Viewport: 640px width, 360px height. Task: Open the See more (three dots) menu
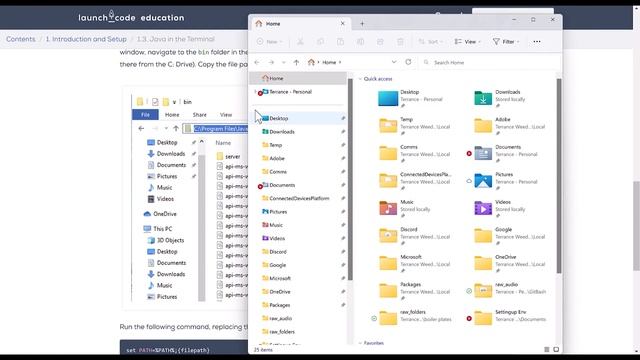pyautogui.click(x=537, y=42)
